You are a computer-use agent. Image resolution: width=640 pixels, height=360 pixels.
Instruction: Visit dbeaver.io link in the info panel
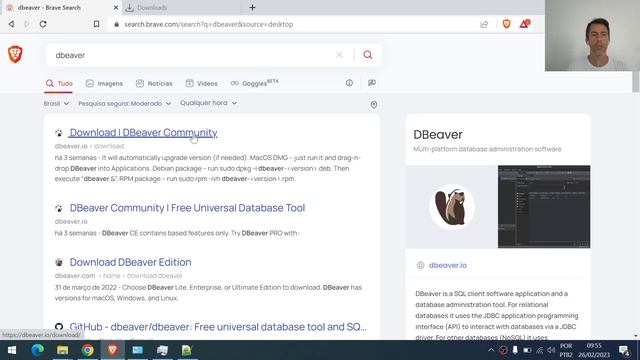click(x=447, y=265)
